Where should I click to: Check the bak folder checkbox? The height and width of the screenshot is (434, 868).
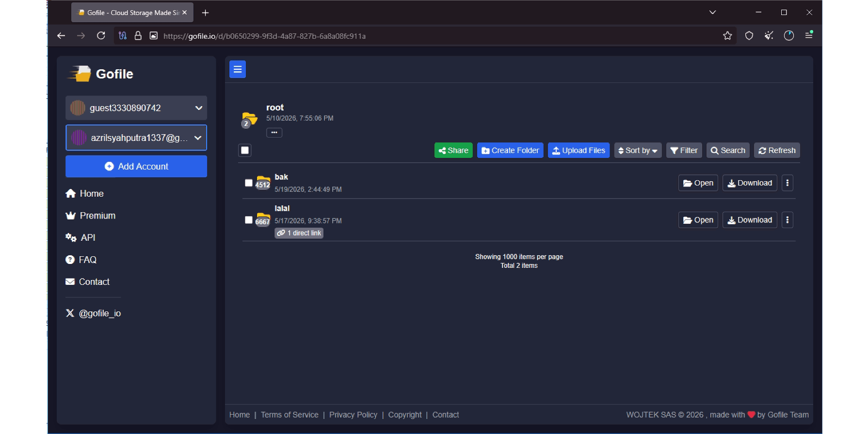pyautogui.click(x=249, y=183)
